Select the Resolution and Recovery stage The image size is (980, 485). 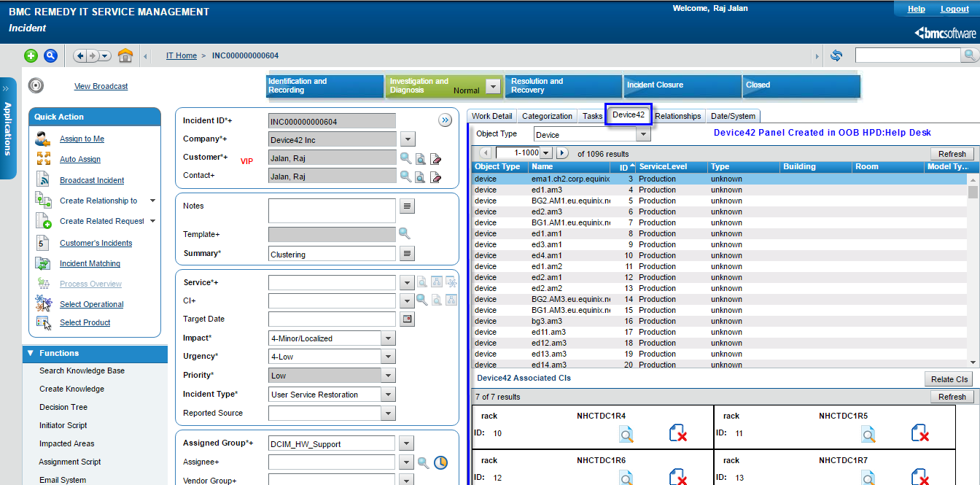[x=564, y=86]
